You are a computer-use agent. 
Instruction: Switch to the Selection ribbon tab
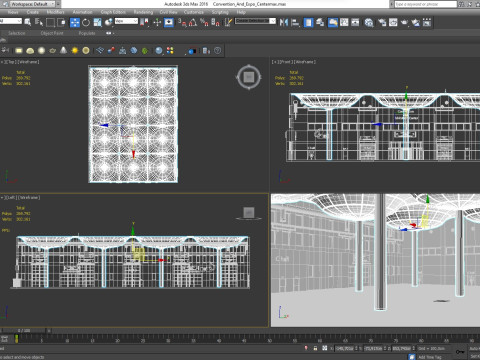point(17,33)
